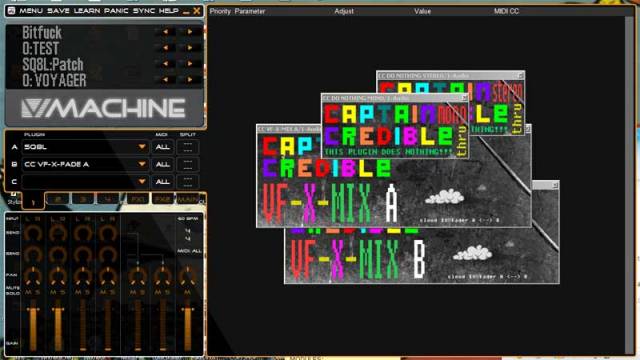Click the LEARN button
This screenshot has width=640, height=360.
tap(87, 11)
